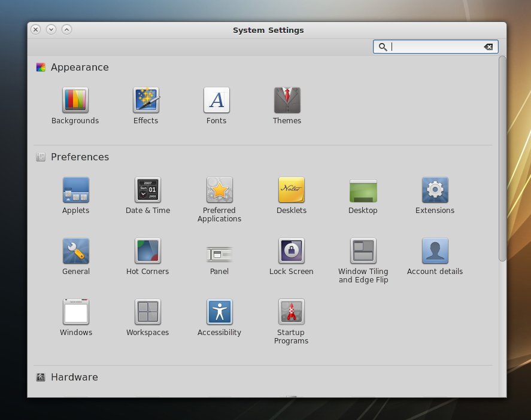Open Extensions settings

[x=435, y=190]
